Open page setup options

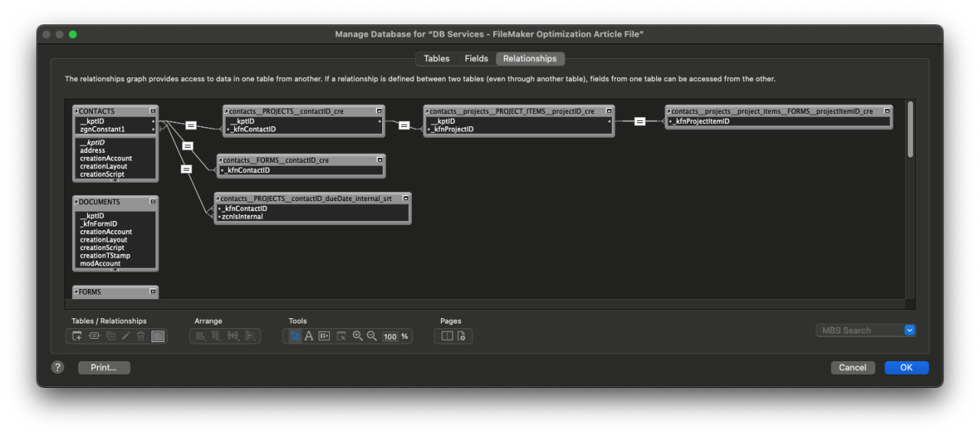pos(462,336)
